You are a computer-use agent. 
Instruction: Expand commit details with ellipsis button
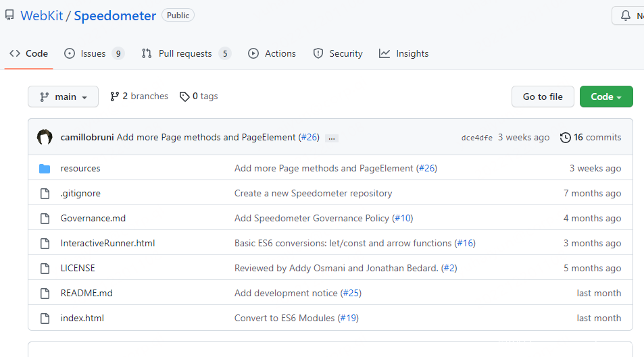(x=331, y=138)
